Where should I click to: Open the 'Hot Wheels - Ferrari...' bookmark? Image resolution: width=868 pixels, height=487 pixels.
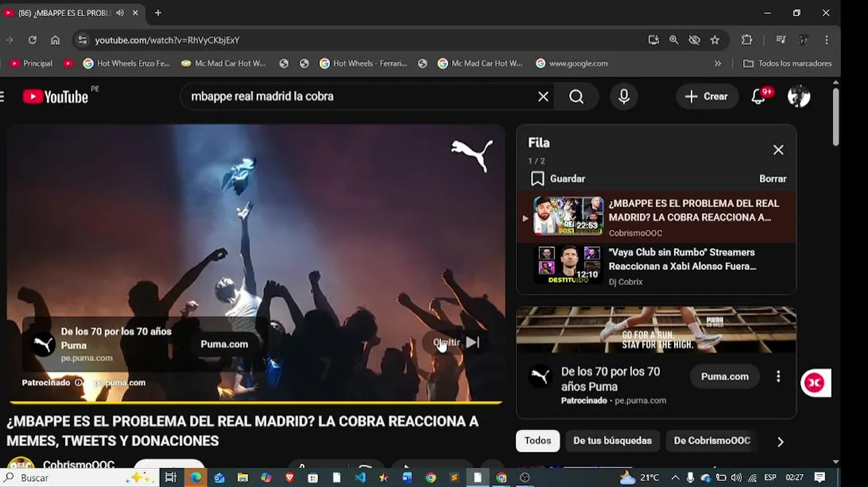click(363, 64)
